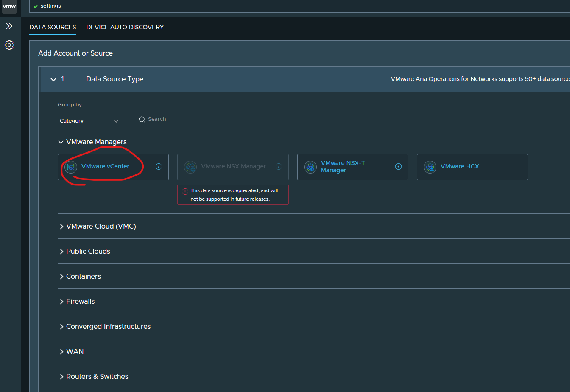
Task: Expand the sidebar with double-chevron icon
Action: click(9, 26)
